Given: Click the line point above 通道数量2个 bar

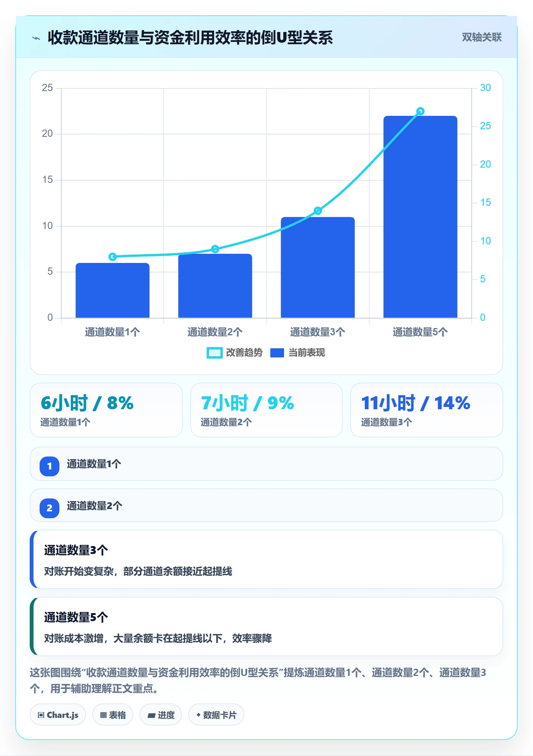Looking at the screenshot, I should 215,249.
